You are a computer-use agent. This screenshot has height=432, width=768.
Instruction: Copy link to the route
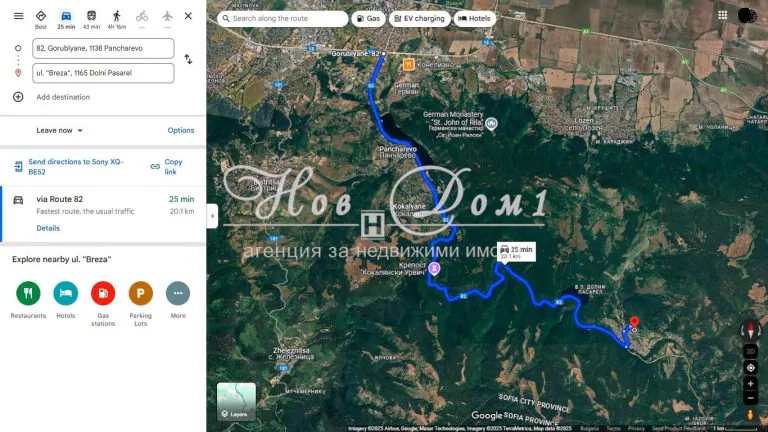tap(168, 166)
